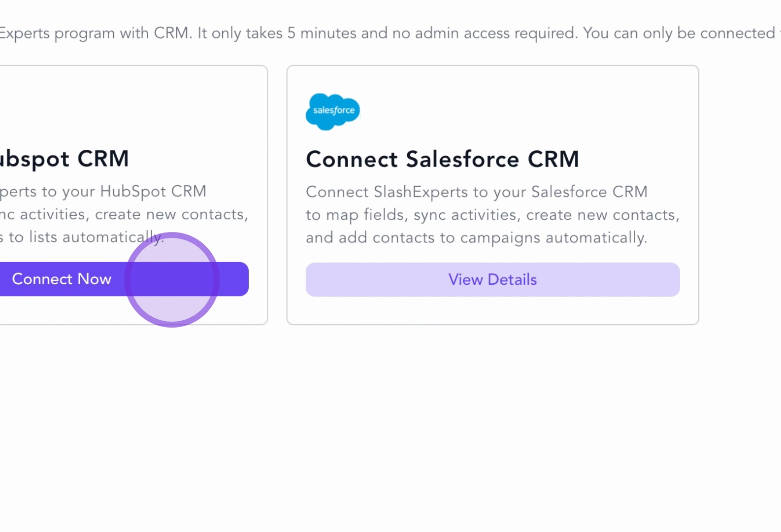The height and width of the screenshot is (532, 781).
Task: Click the blank margin right of Salesforce card
Action: point(739,197)
